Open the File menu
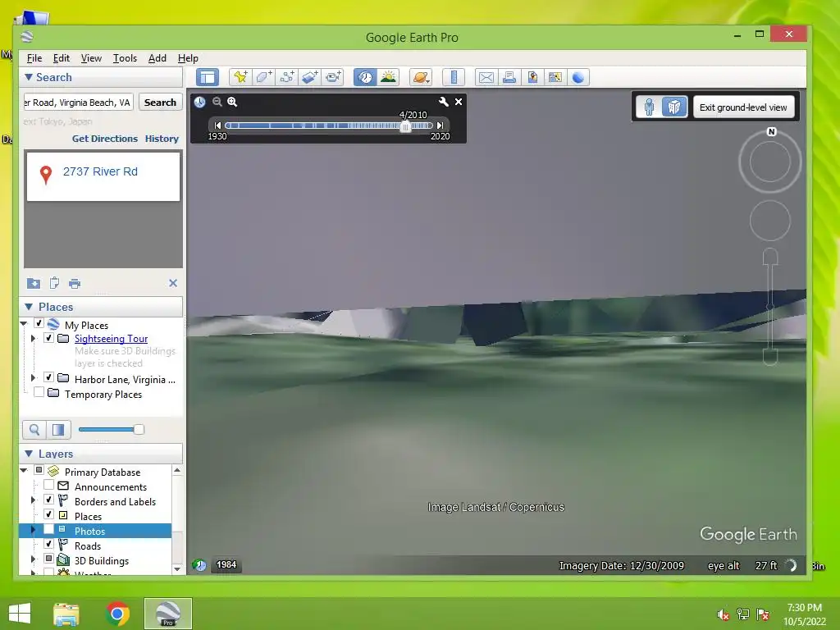 pyautogui.click(x=34, y=58)
